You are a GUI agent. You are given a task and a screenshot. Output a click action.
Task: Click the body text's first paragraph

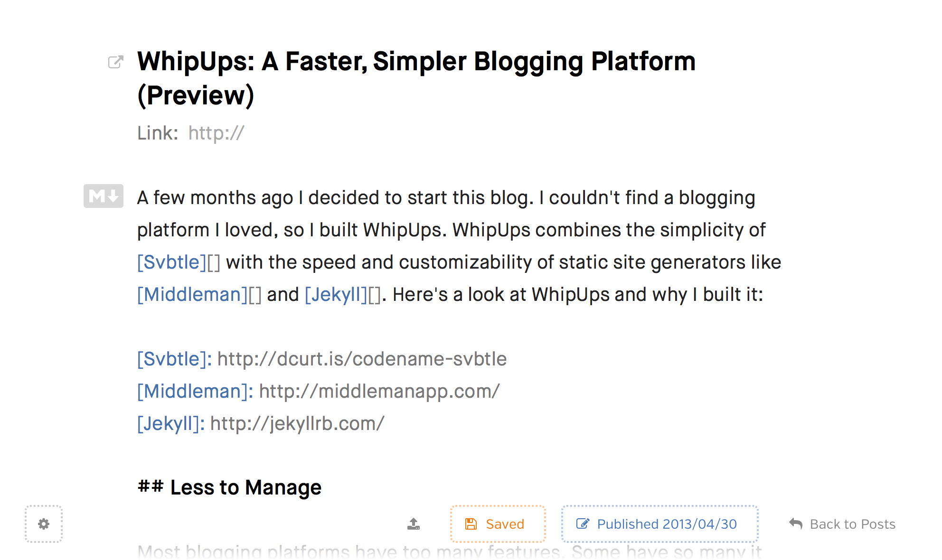tap(459, 246)
